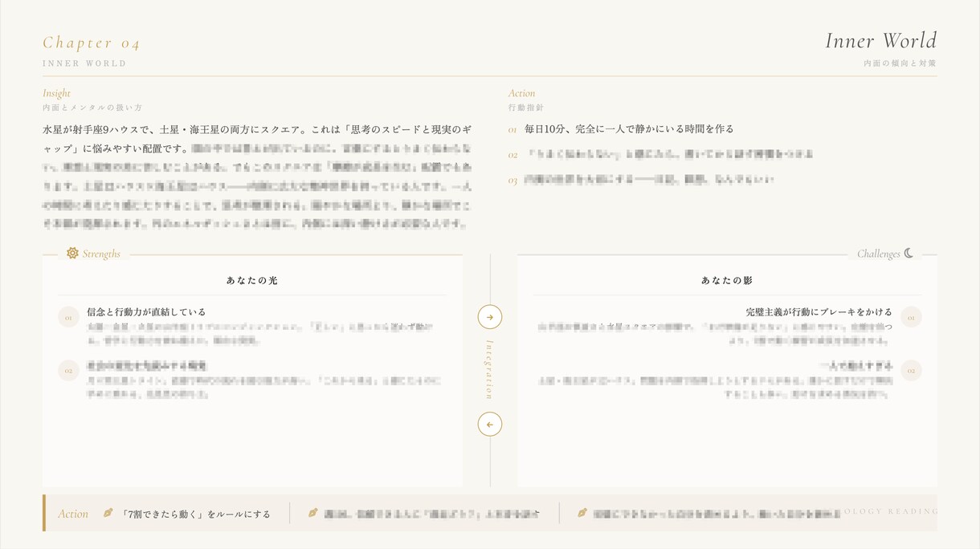
Task: Click action item 毎日10分、完全に一人で静かにいる時間を作る
Action: [629, 128]
